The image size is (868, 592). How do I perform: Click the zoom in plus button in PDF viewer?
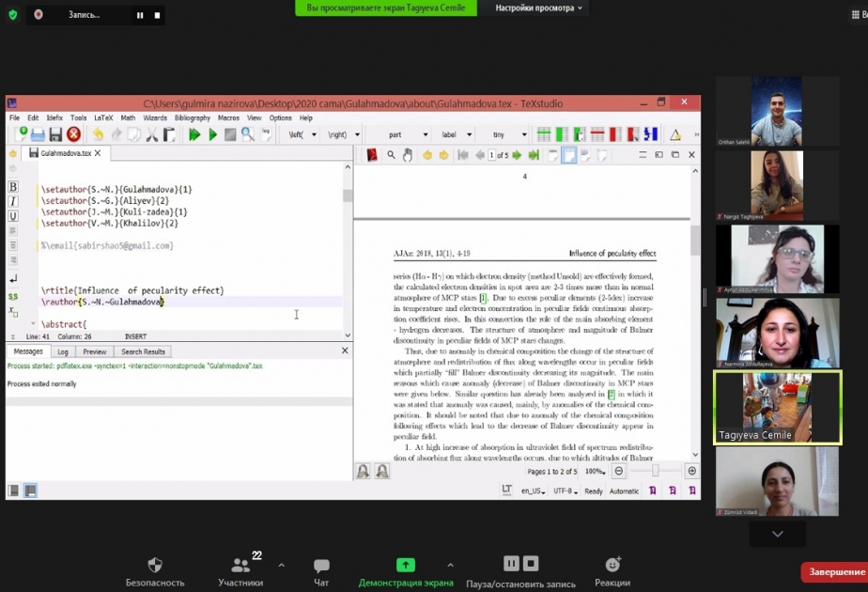click(x=692, y=472)
